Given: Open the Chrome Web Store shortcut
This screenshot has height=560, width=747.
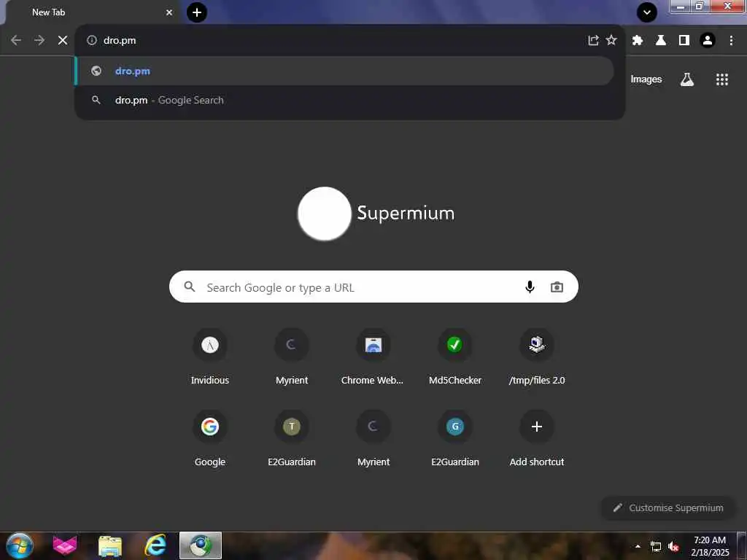Looking at the screenshot, I should [x=373, y=357].
